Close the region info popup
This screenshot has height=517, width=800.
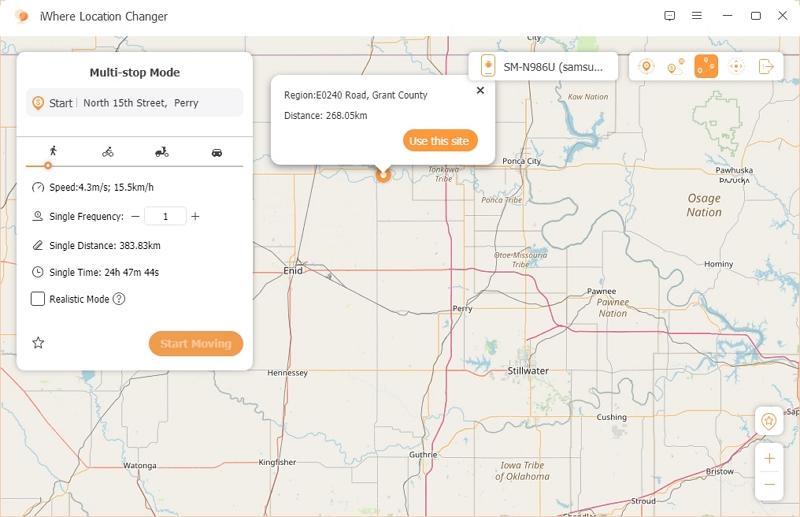coord(480,90)
